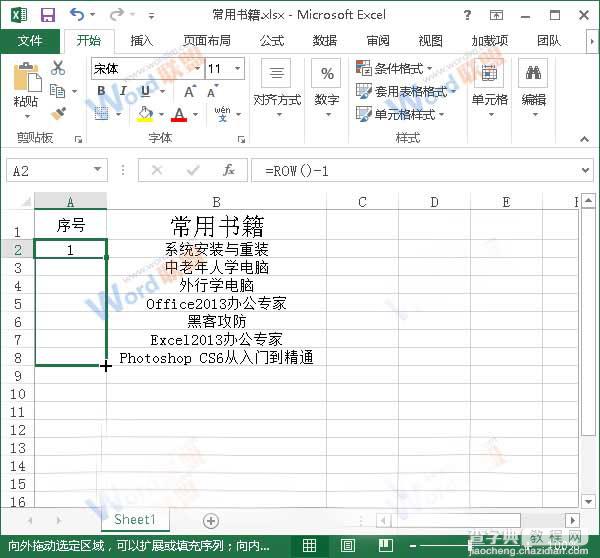The height and width of the screenshot is (558, 600).
Task: Increase font size with large A
Action: pos(190,91)
